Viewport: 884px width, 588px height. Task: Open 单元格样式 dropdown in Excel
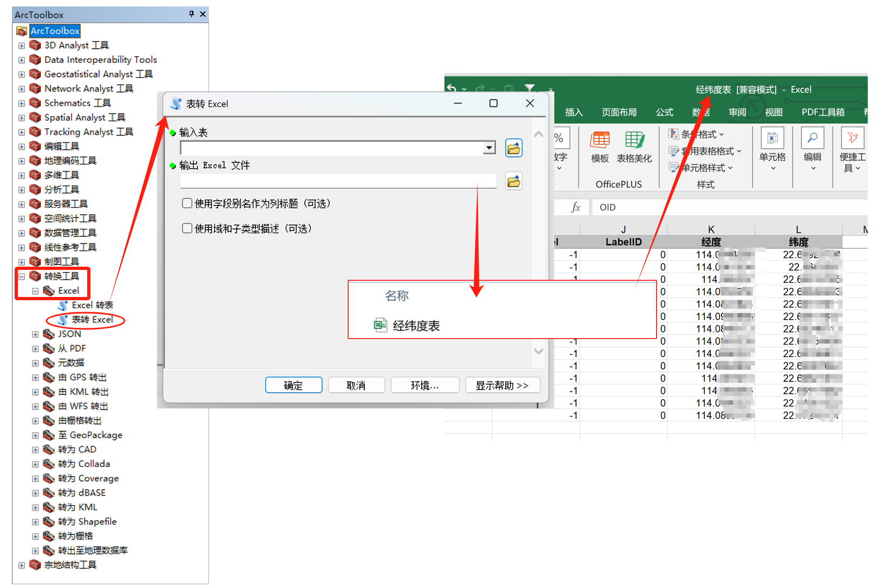coord(701,168)
